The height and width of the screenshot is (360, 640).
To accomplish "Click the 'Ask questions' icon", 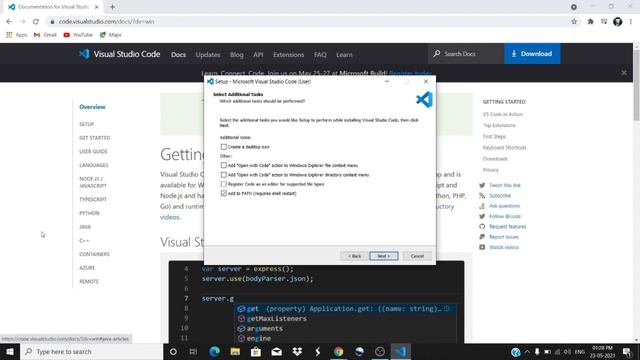I will pyautogui.click(x=482, y=206).
